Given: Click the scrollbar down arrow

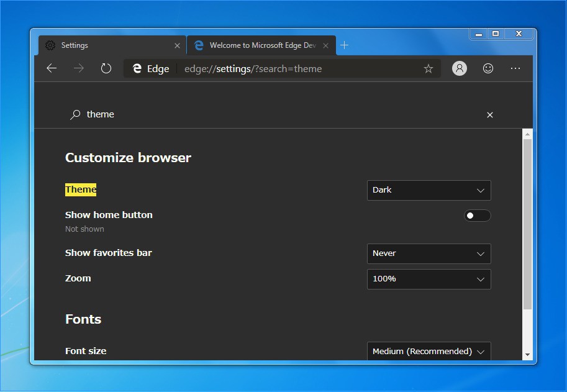Looking at the screenshot, I should tap(527, 355).
